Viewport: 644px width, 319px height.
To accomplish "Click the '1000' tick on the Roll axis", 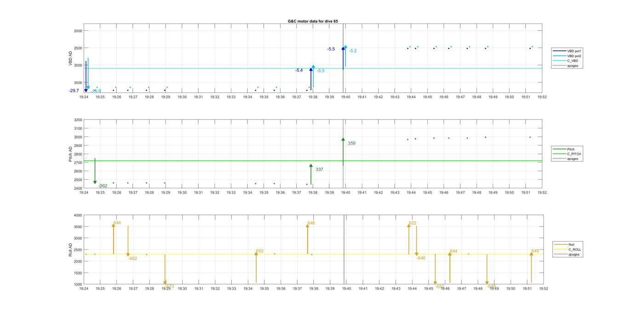I will pos(78,284).
